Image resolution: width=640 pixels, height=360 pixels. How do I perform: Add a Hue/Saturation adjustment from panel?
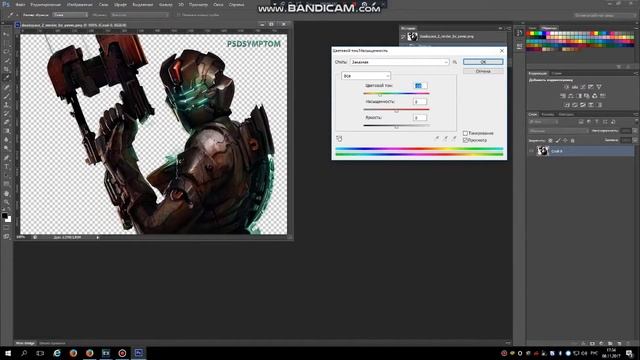tap(563, 96)
